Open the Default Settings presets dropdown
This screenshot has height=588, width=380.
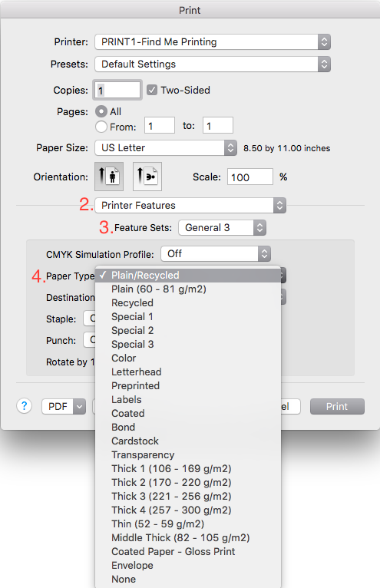(213, 64)
